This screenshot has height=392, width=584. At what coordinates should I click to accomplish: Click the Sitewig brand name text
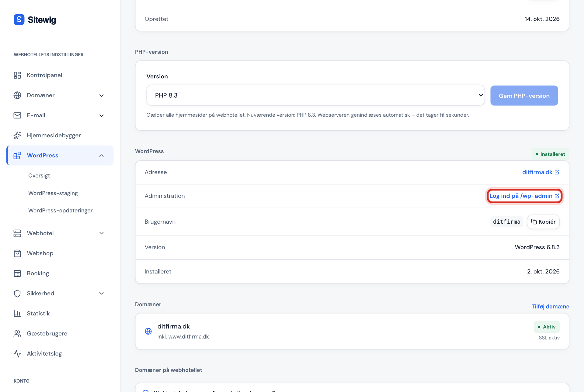[x=42, y=20]
